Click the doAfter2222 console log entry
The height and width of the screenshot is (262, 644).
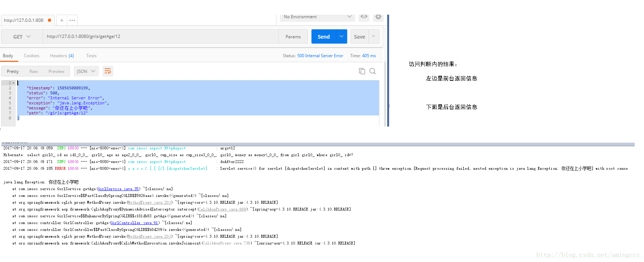tap(232, 162)
